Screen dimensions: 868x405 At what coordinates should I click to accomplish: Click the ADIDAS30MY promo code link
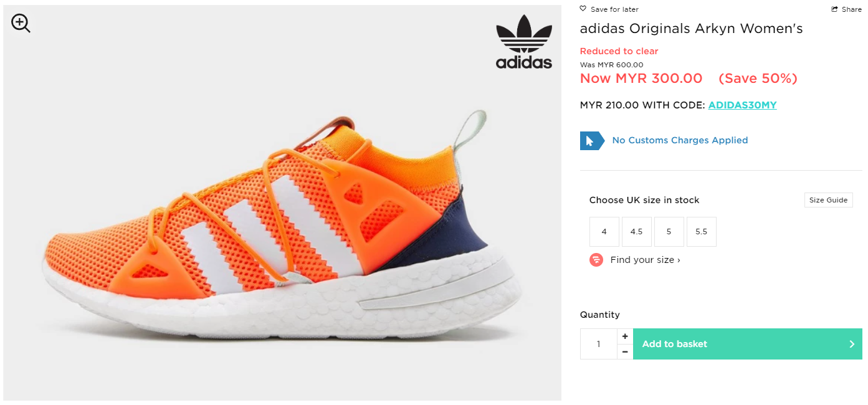pos(742,105)
